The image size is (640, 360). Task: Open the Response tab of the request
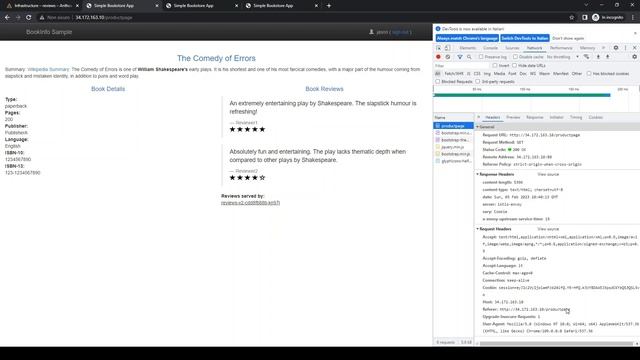(x=535, y=117)
